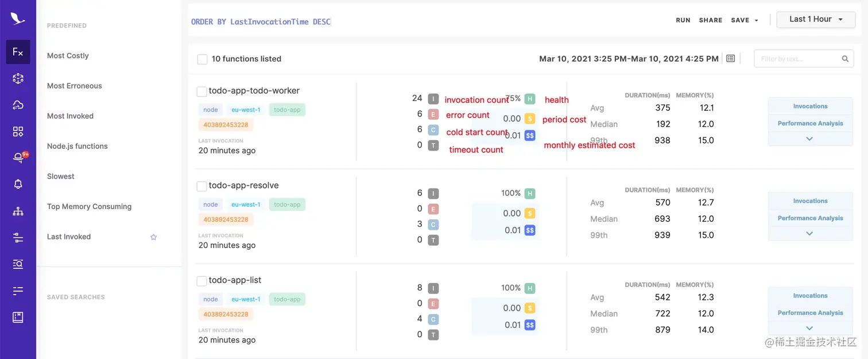868x359 pixels.
Task: Click the Filter by text input field
Action: tap(798, 59)
